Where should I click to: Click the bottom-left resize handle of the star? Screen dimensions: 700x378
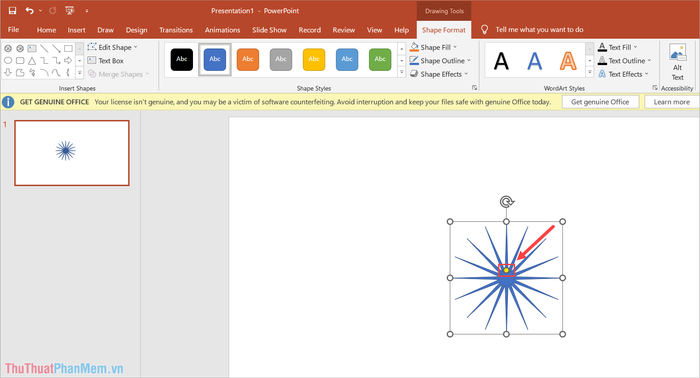coord(450,334)
